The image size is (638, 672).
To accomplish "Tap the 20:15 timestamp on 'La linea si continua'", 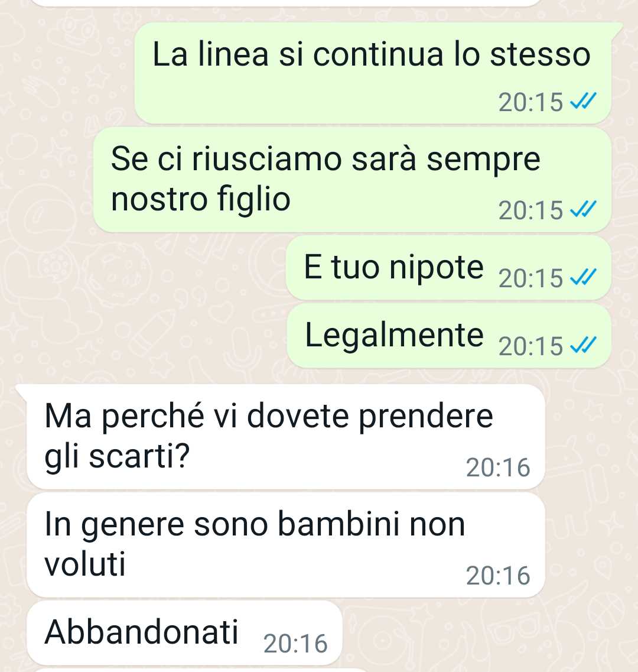I will [x=530, y=102].
